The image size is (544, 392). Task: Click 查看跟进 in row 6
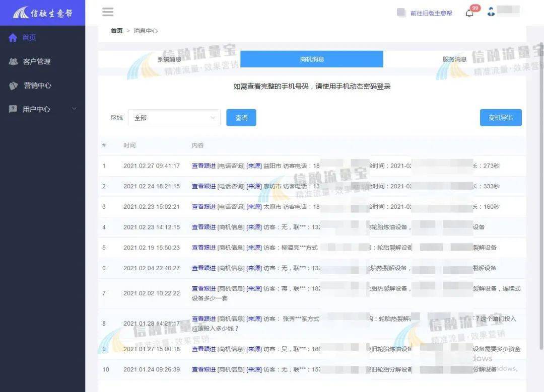203,268
